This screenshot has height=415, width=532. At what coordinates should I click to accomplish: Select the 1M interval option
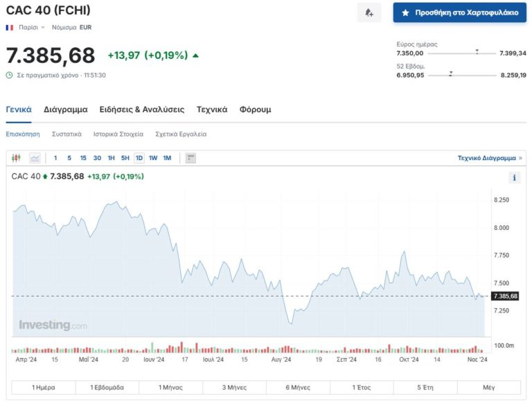pyautogui.click(x=167, y=158)
